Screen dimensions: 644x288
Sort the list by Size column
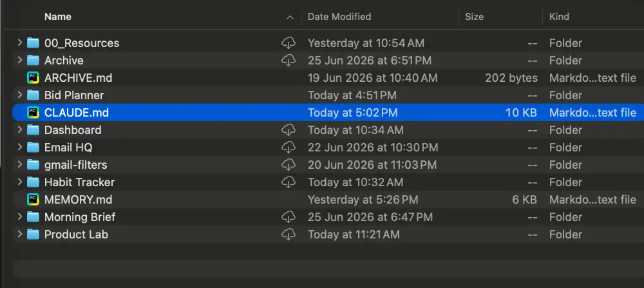[474, 17]
